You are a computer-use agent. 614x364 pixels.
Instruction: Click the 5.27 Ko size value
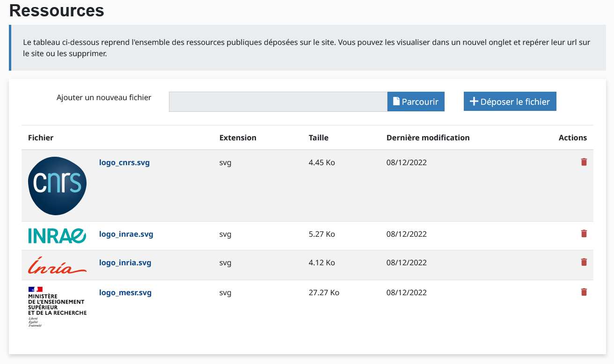pyautogui.click(x=322, y=234)
